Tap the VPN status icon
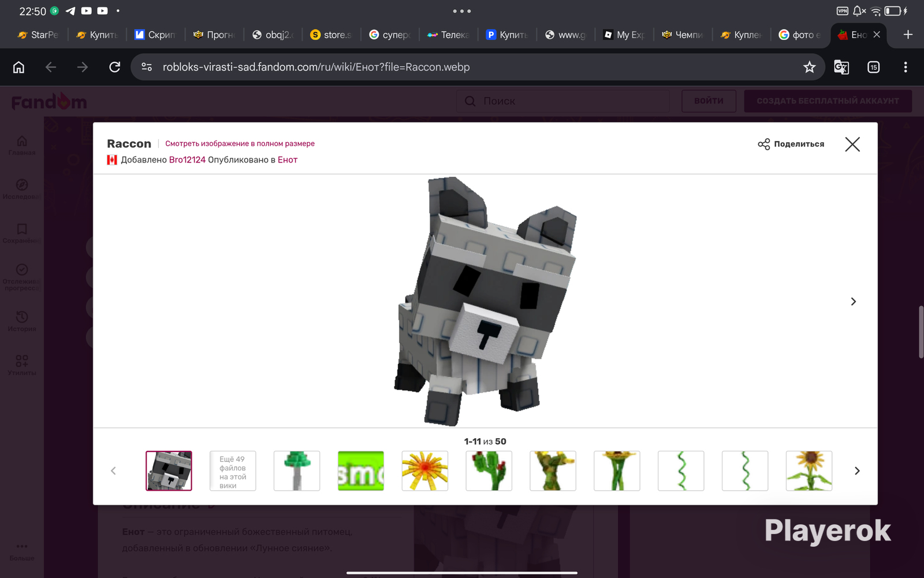 [x=843, y=11]
